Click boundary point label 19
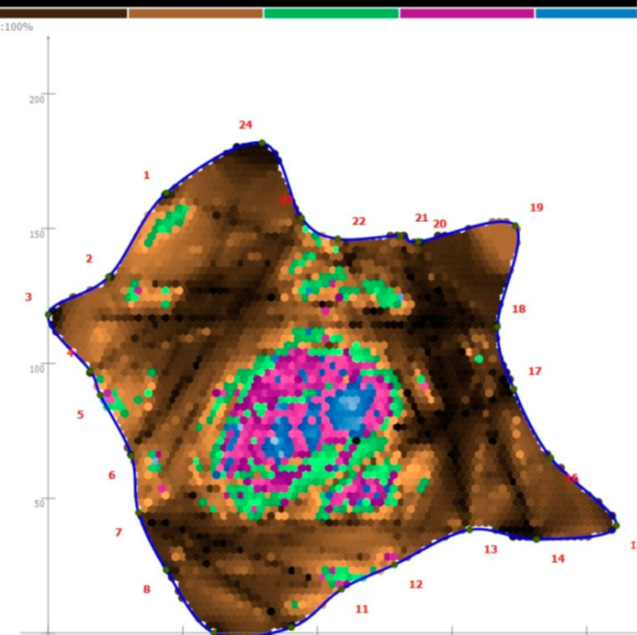The height and width of the screenshot is (635, 637). (536, 208)
